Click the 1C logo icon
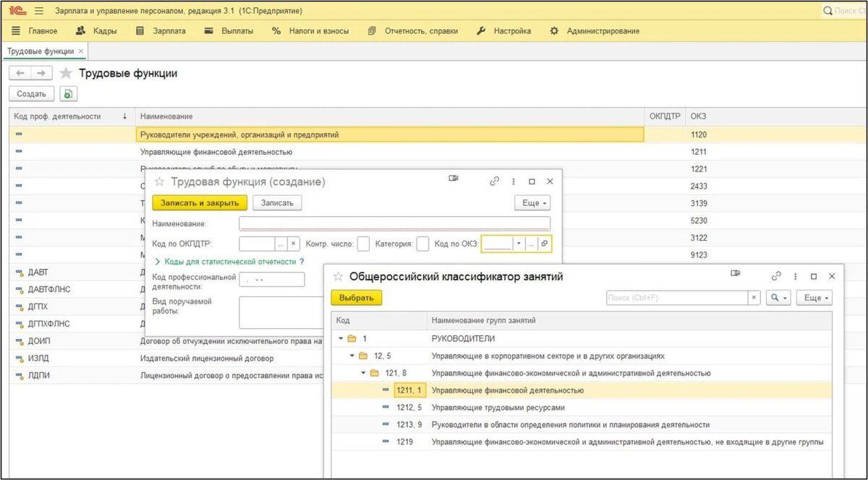The image size is (868, 480). [x=18, y=11]
